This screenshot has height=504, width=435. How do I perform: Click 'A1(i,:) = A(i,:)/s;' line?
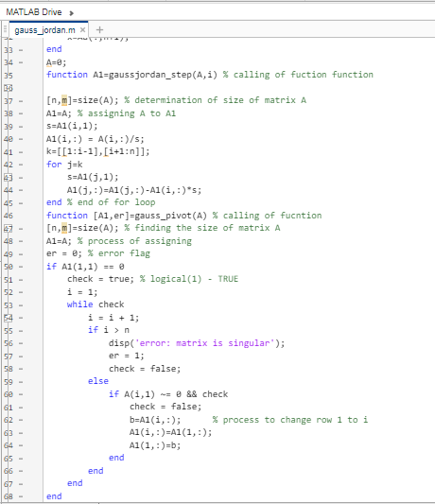(96, 139)
